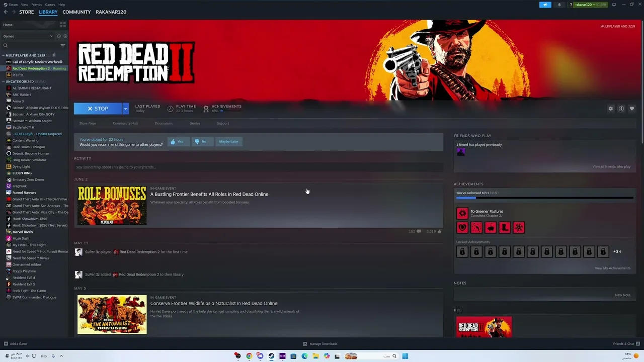The width and height of the screenshot is (644, 362).
Task: Open Manage Downloads
Action: (320, 344)
